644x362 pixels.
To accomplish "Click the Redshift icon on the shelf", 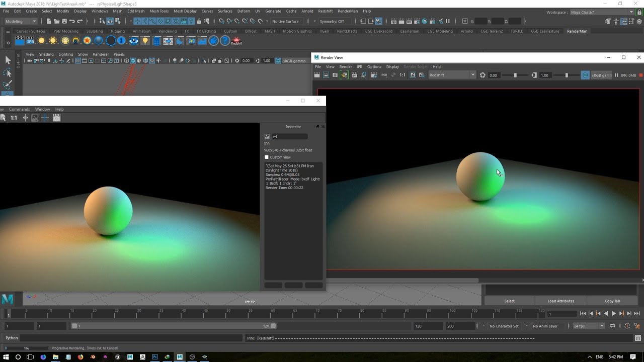I will point(236,41).
